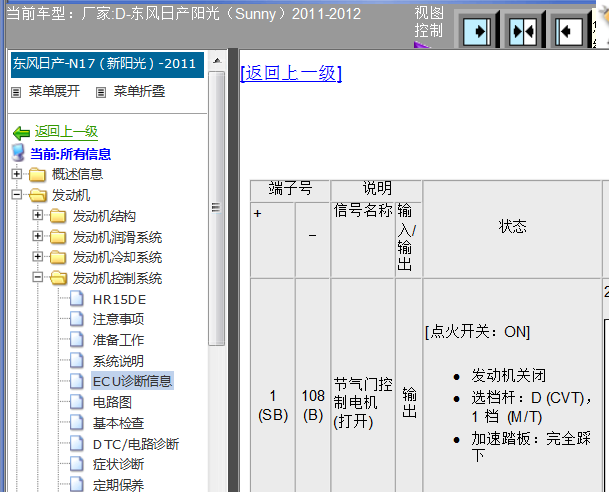Click the 系统说明 document icon
Screen dimensions: 609x492
(x=77, y=360)
